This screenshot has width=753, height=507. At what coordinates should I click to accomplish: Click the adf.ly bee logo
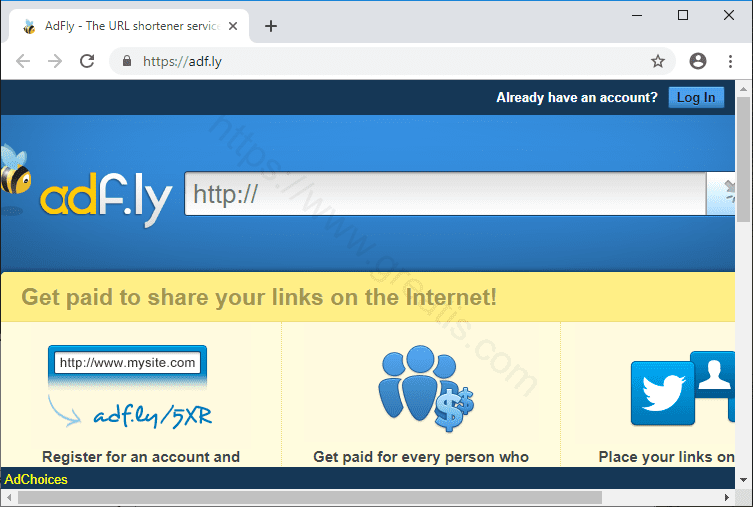pyautogui.click(x=86, y=187)
